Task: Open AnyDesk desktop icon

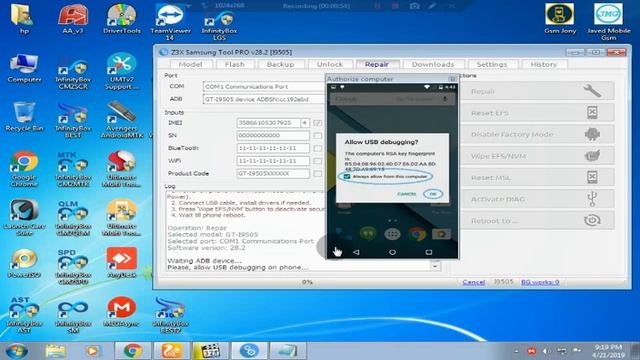Action: tap(122, 263)
